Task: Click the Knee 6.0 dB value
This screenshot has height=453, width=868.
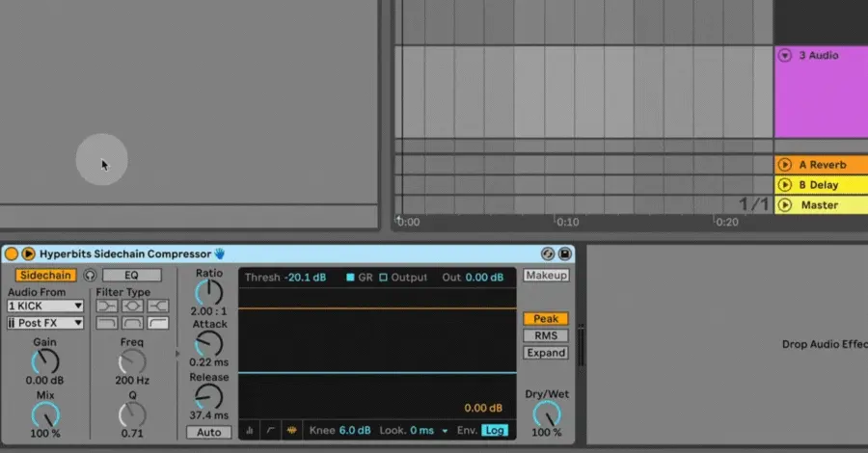Action: click(355, 430)
